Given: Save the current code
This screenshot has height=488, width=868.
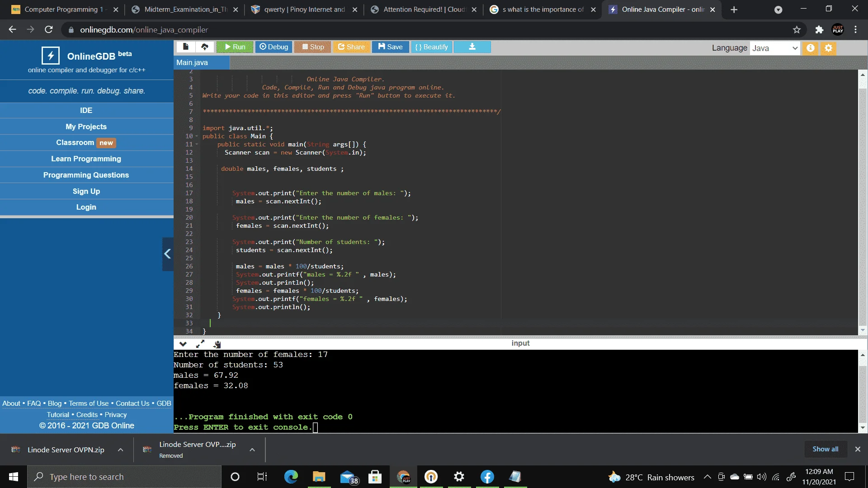Looking at the screenshot, I should 391,47.
